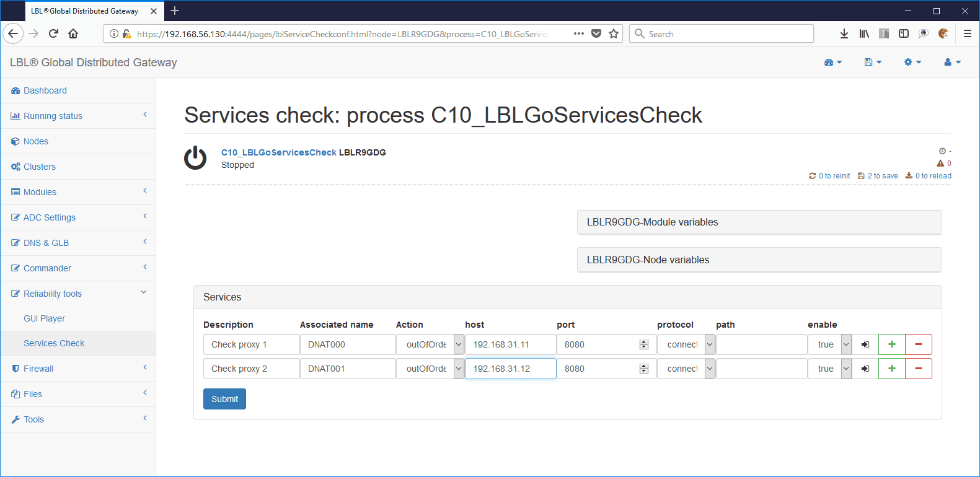Edit the Associated name field DNAT001
980x477 pixels.
(x=348, y=369)
